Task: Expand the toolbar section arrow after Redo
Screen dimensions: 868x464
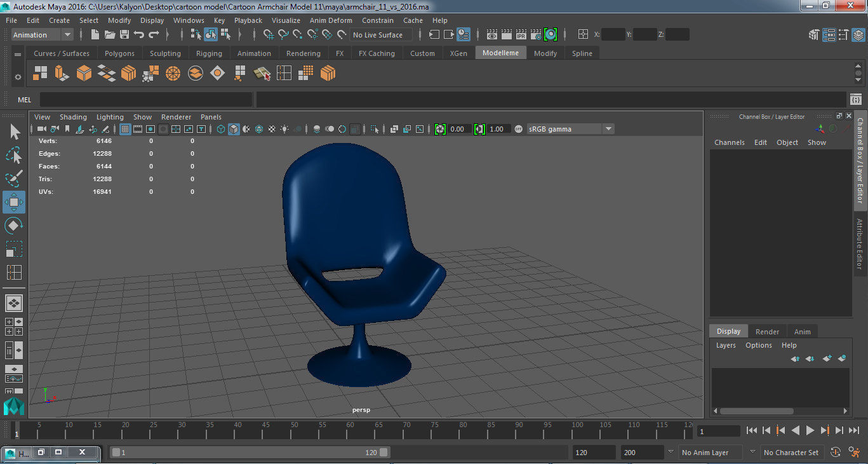Action: click(168, 35)
